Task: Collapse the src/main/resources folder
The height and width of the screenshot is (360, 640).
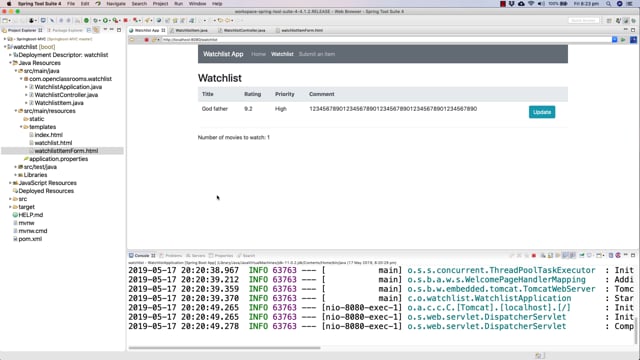Action: 16,111
